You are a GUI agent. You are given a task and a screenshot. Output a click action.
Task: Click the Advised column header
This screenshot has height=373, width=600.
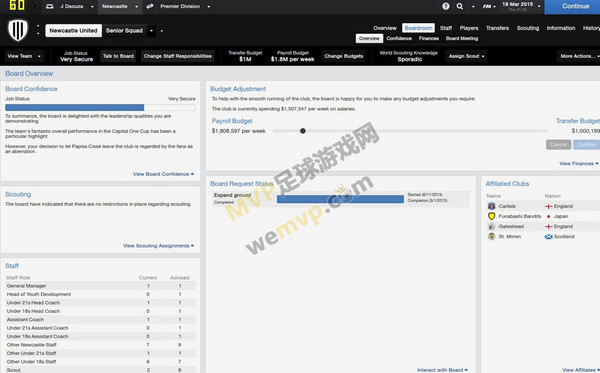pos(179,278)
